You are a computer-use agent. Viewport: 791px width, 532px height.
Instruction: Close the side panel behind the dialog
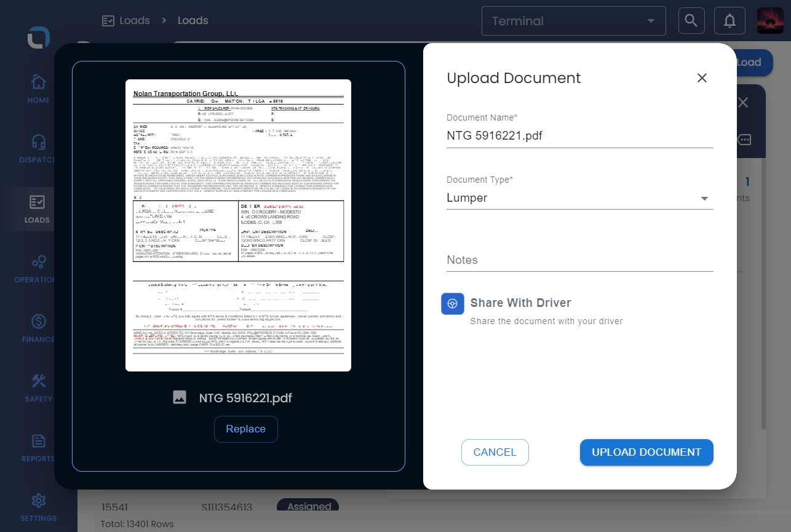click(743, 102)
